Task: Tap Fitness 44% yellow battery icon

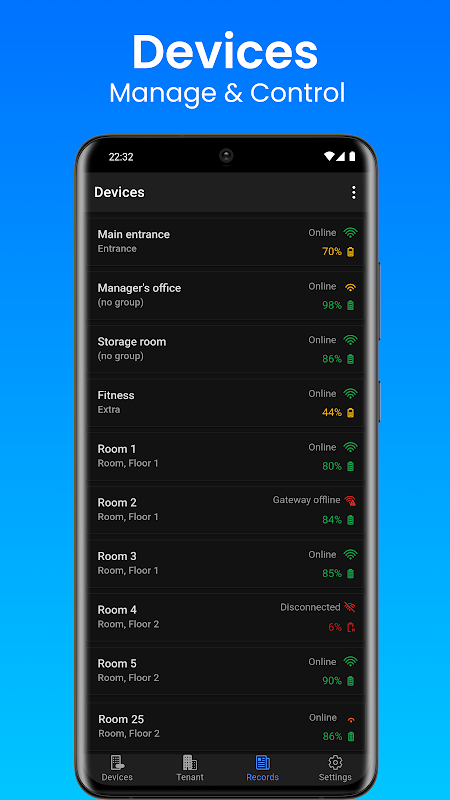Action: (x=351, y=412)
